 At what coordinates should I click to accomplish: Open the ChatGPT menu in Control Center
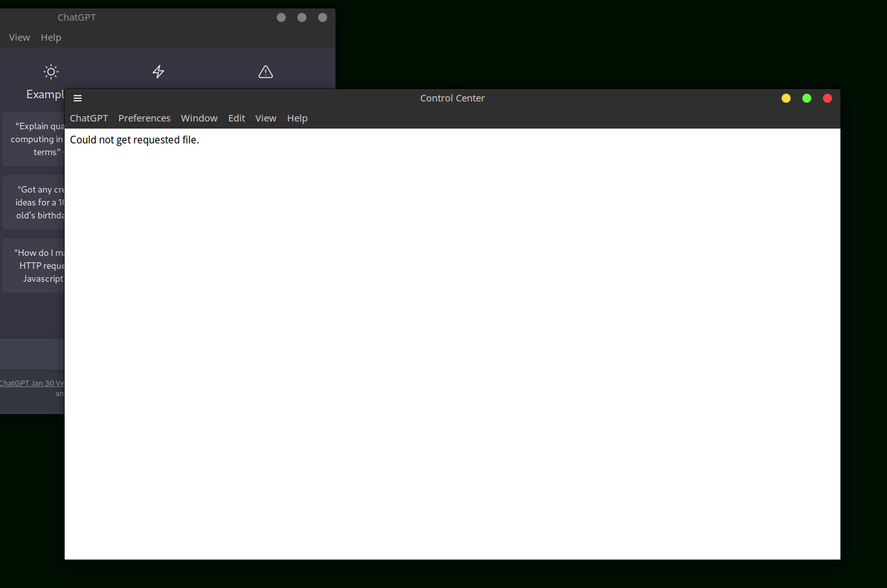(x=89, y=118)
